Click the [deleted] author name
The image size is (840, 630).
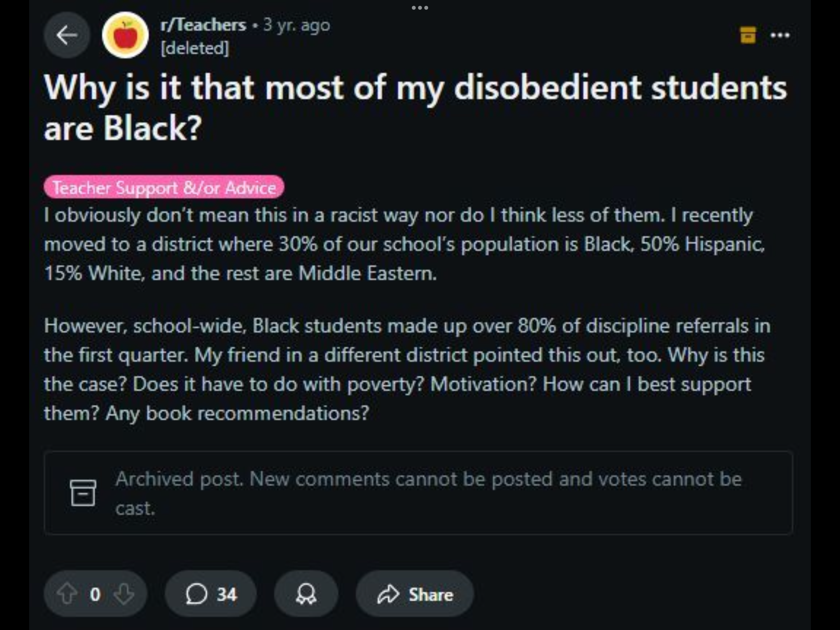[x=195, y=48]
